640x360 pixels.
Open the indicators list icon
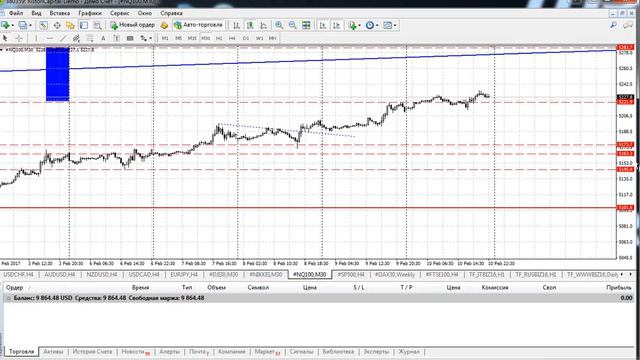(x=353, y=25)
